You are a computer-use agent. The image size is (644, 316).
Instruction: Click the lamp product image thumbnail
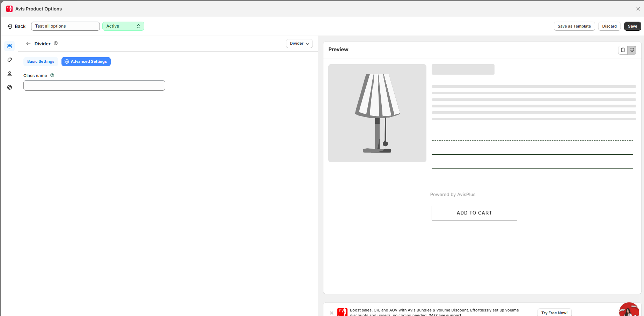[x=377, y=113]
